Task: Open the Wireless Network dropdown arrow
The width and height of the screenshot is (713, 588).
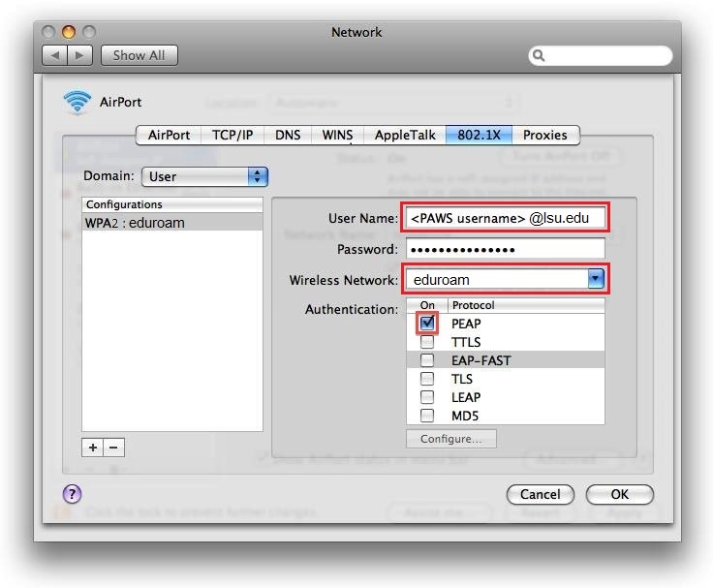Action: pyautogui.click(x=596, y=279)
